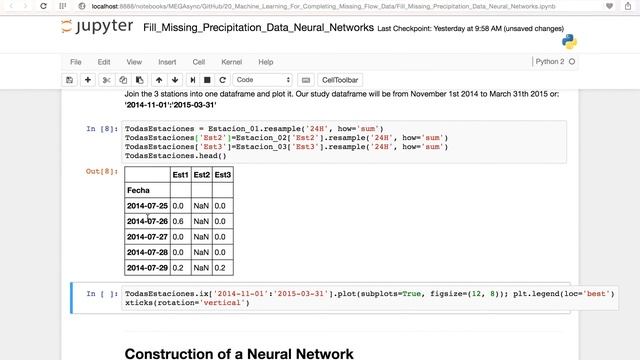
Task: Paste cells below icon
Action: tap(140, 80)
